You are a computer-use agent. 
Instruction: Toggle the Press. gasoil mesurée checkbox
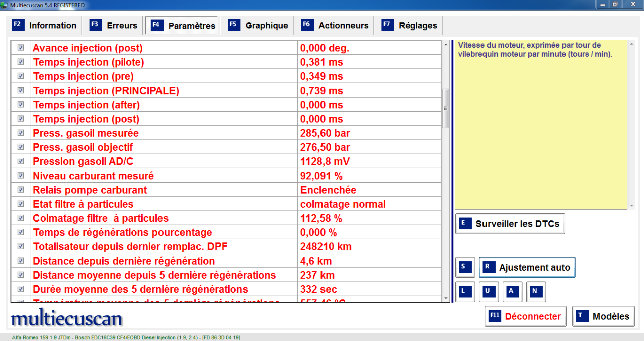21,133
